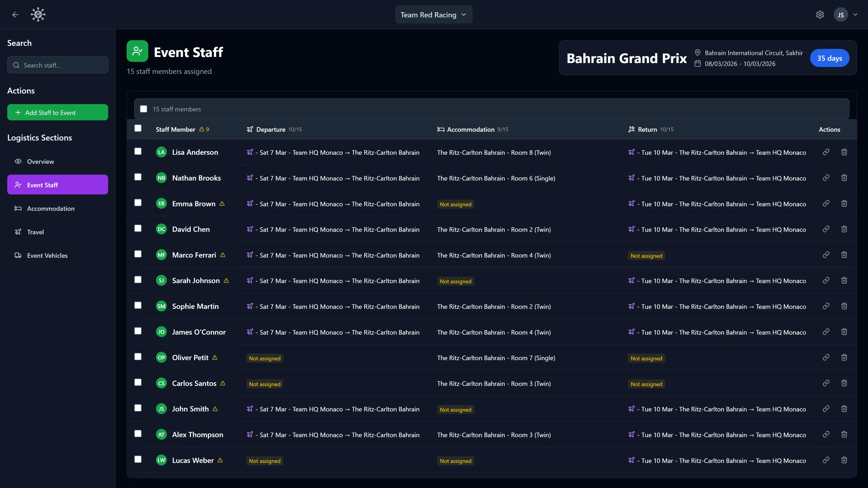Screen dimensions: 868x488
Task: Click the staff search input field
Action: pos(57,65)
